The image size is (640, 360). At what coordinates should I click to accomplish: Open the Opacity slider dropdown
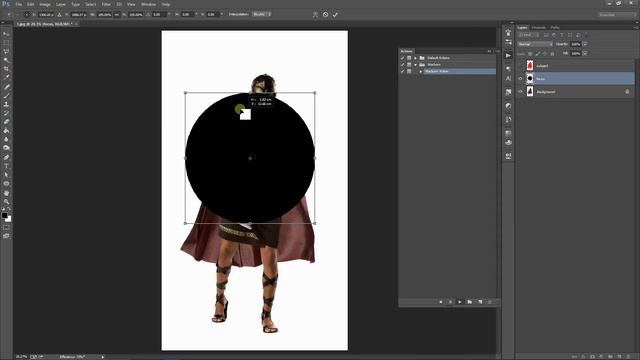click(585, 44)
